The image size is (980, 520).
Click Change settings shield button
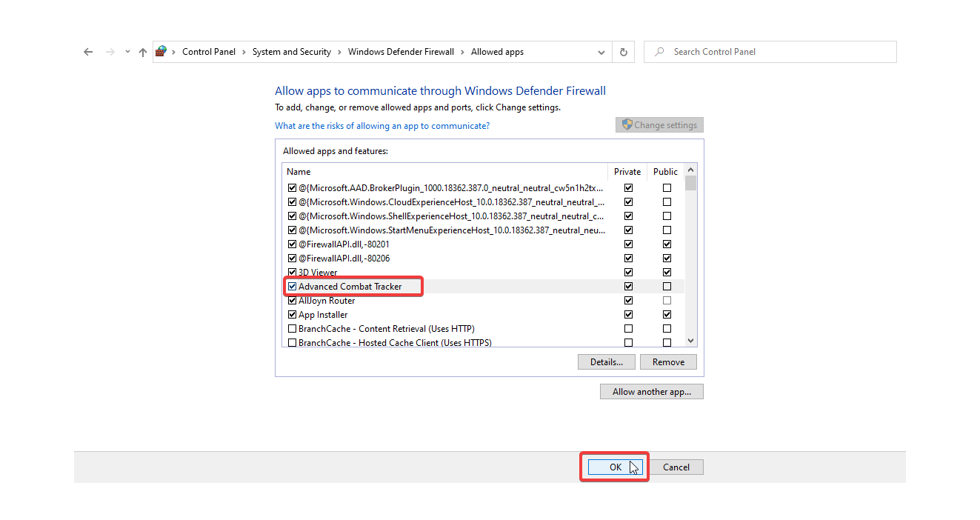click(659, 125)
